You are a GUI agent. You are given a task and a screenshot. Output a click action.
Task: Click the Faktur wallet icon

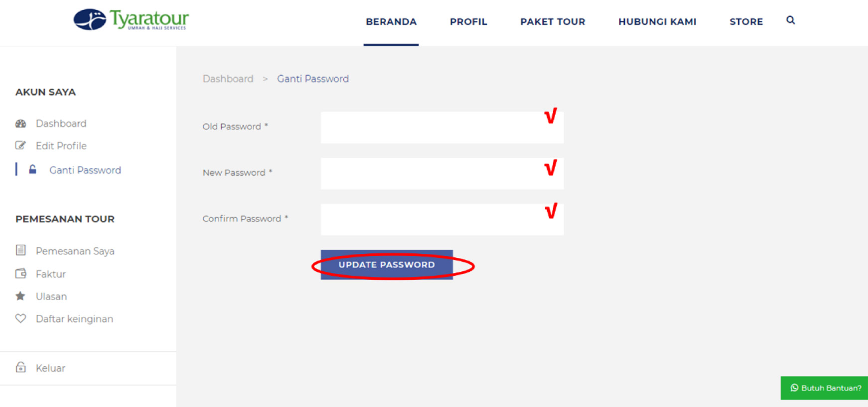[20, 273]
